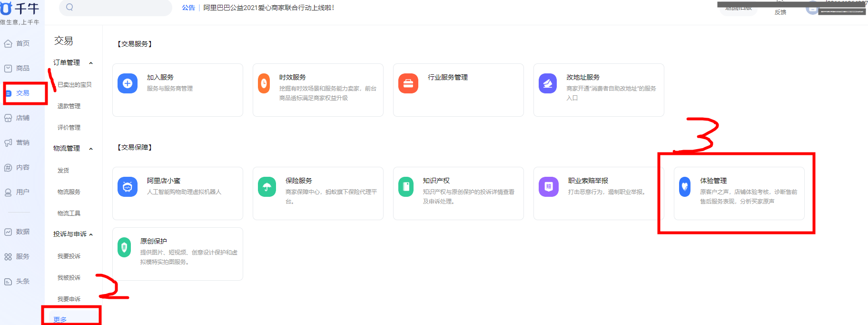Viewport: 868px width, 325px height.
Task: Click the purple 改地址服务 icon
Action: [x=547, y=83]
